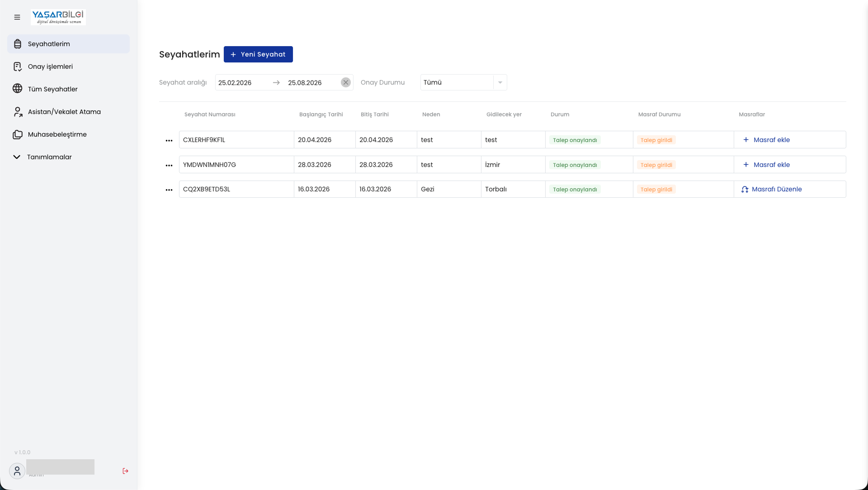Collapse the sidebar with the hamburger icon
Screen dimensions: 868x490
pos(17,17)
